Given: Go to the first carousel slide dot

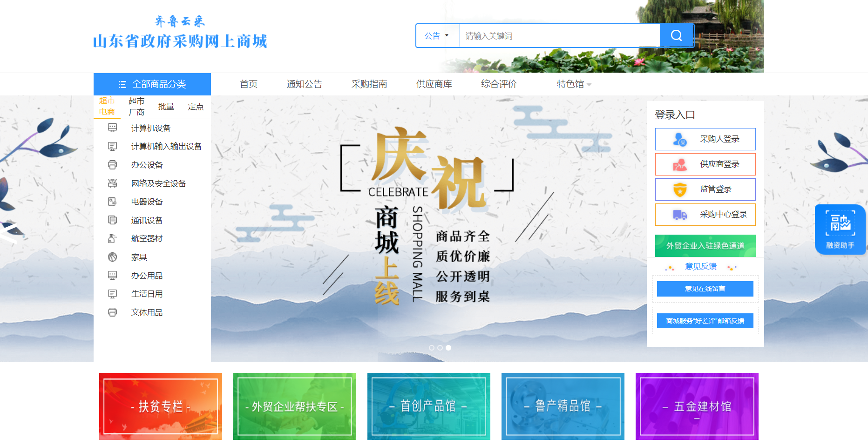Looking at the screenshot, I should click(x=432, y=348).
